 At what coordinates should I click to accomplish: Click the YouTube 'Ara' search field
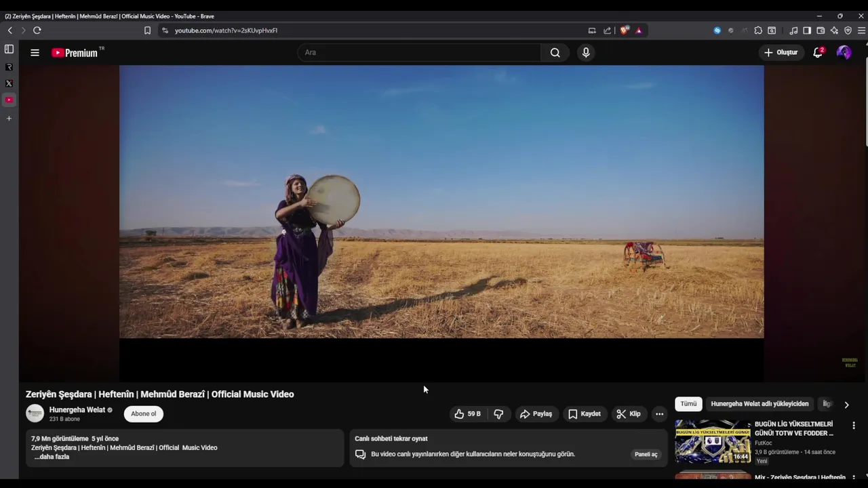(x=419, y=52)
